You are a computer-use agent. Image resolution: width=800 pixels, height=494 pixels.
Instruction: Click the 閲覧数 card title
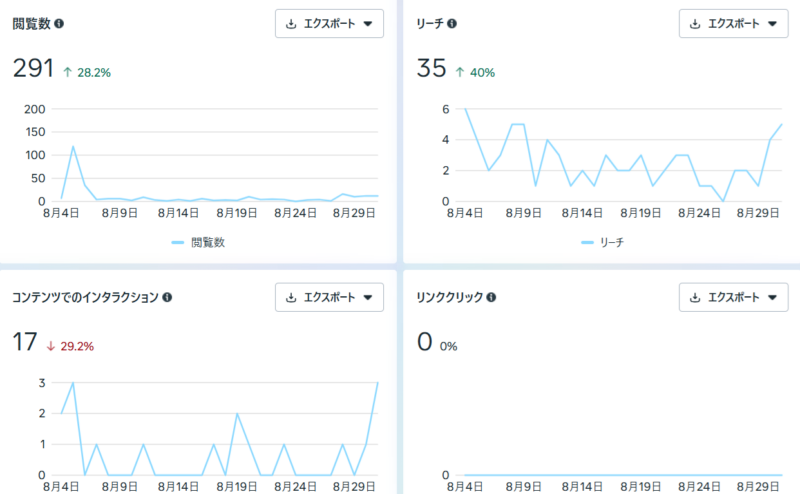pyautogui.click(x=32, y=23)
